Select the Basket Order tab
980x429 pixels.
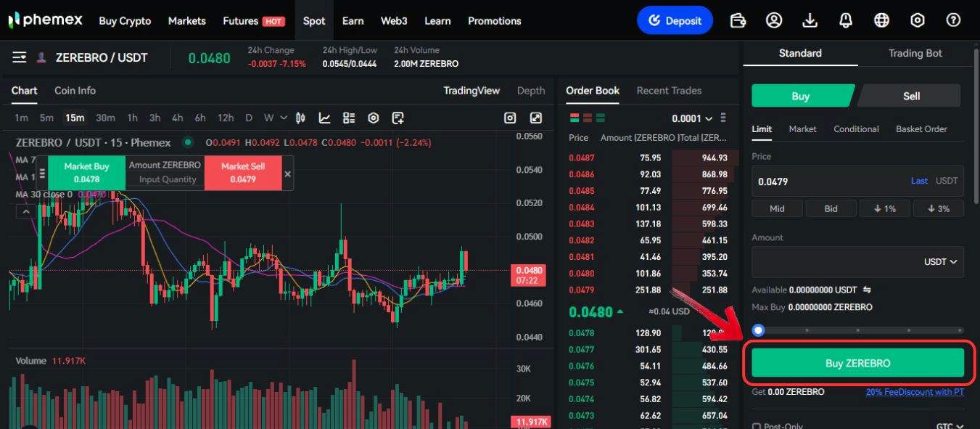click(921, 129)
